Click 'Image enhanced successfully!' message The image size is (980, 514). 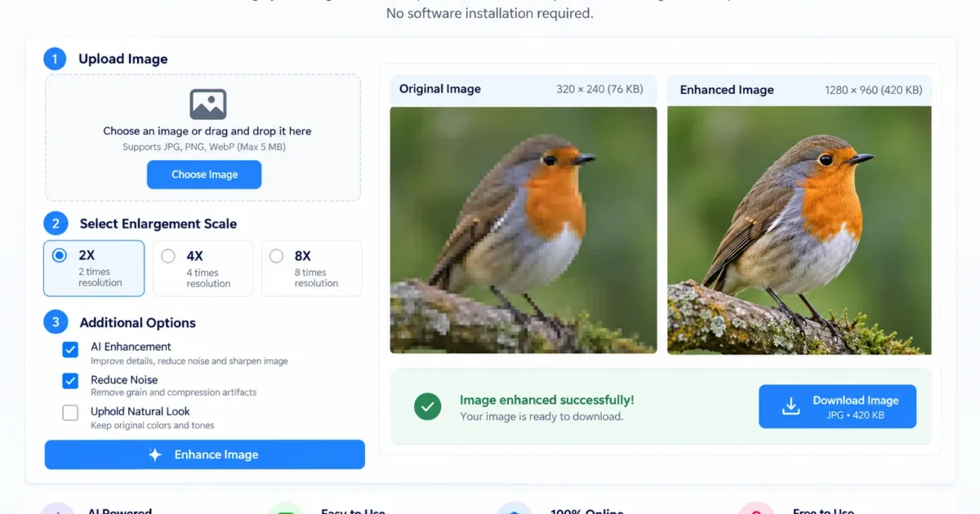[546, 400]
